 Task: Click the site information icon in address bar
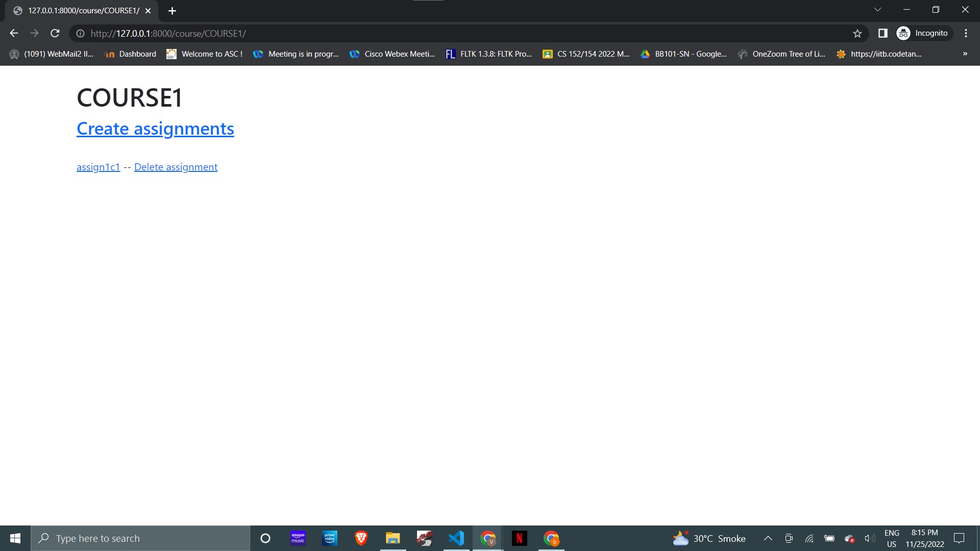tap(80, 33)
